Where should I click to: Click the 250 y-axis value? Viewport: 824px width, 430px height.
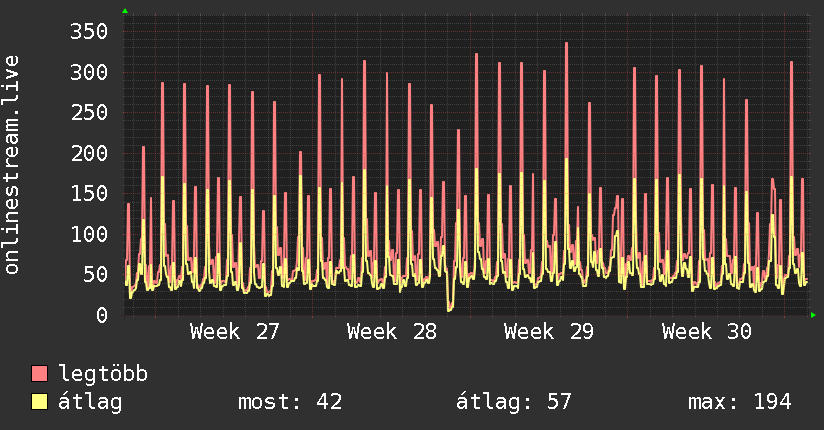[x=89, y=112]
